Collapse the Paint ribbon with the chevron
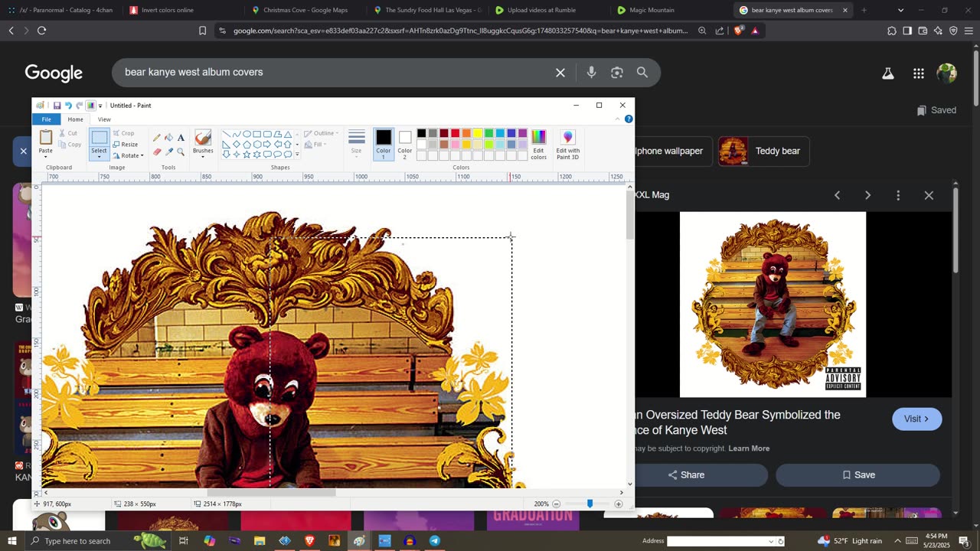The image size is (980, 551). pyautogui.click(x=618, y=119)
